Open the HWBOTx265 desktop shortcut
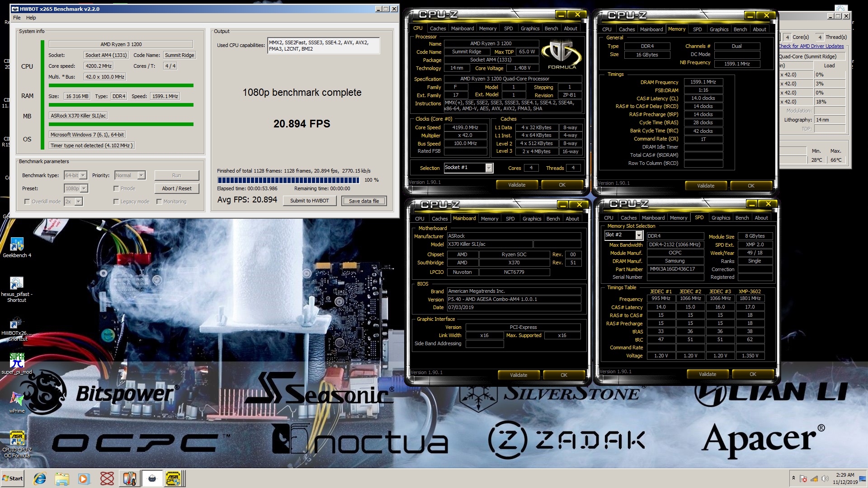Viewport: 868px width, 488px height. 17,328
